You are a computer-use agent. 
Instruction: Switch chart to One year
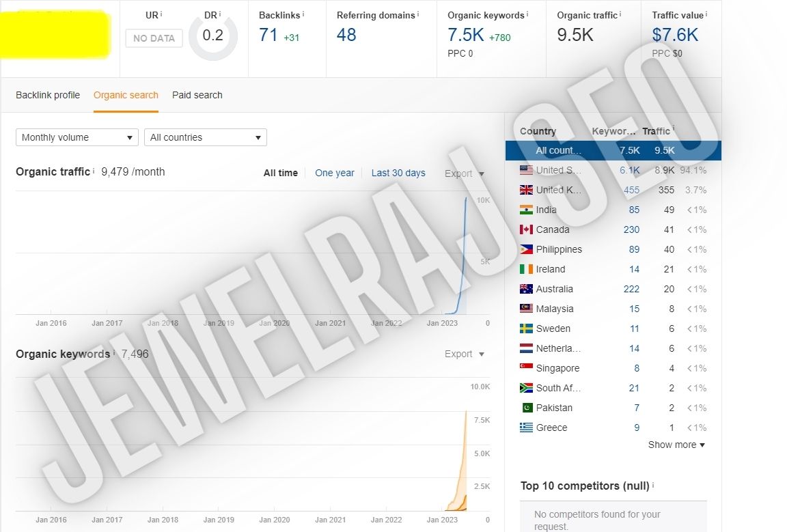pyautogui.click(x=334, y=173)
